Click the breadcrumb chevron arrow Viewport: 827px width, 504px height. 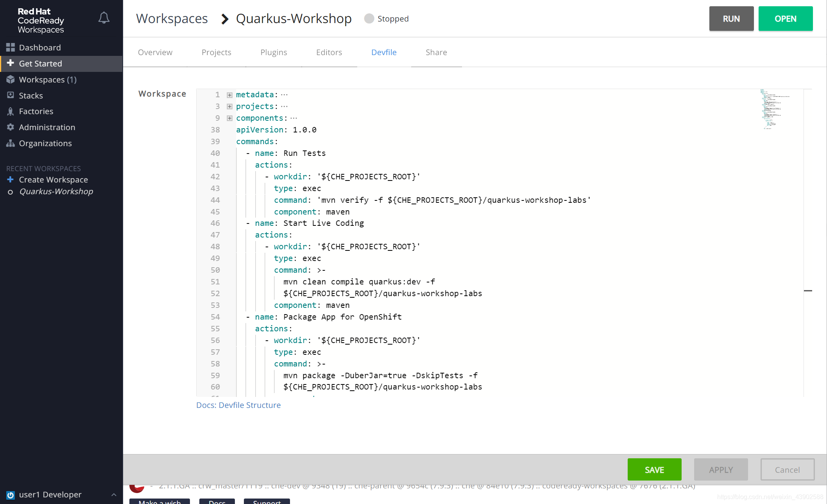(x=224, y=19)
